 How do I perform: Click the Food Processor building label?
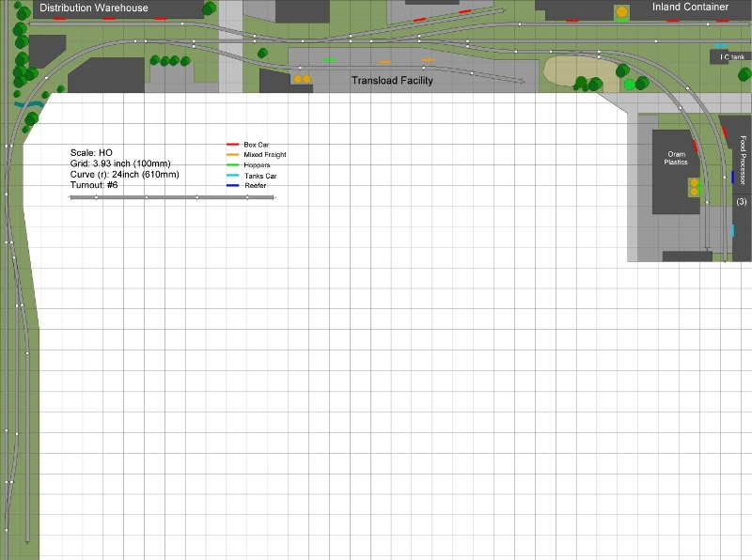point(743,160)
